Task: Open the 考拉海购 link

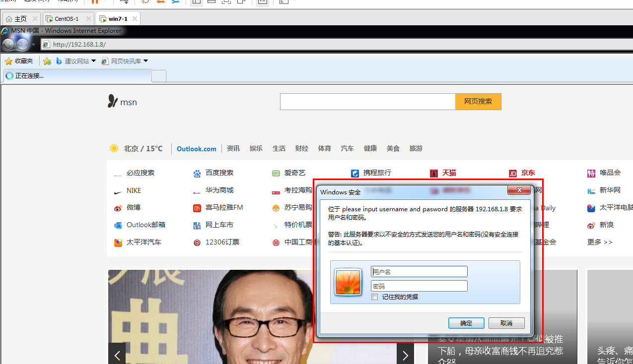Action: pyautogui.click(x=298, y=190)
